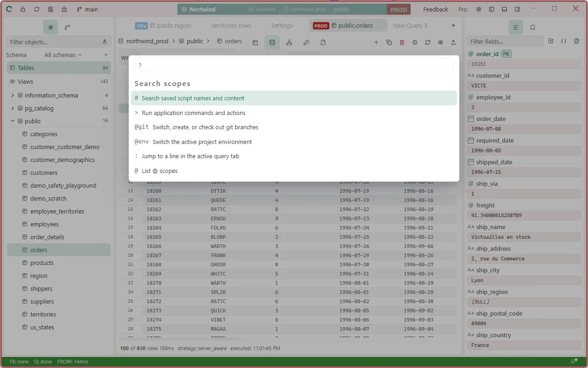Click the Filter fields input box
The width and height of the screenshot is (588, 368).
[x=505, y=41]
